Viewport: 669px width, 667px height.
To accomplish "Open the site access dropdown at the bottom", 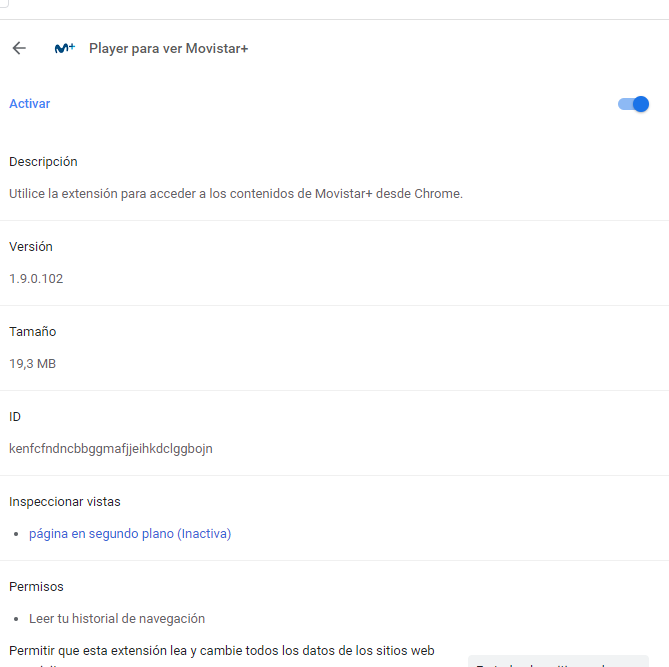I will coord(558,662).
